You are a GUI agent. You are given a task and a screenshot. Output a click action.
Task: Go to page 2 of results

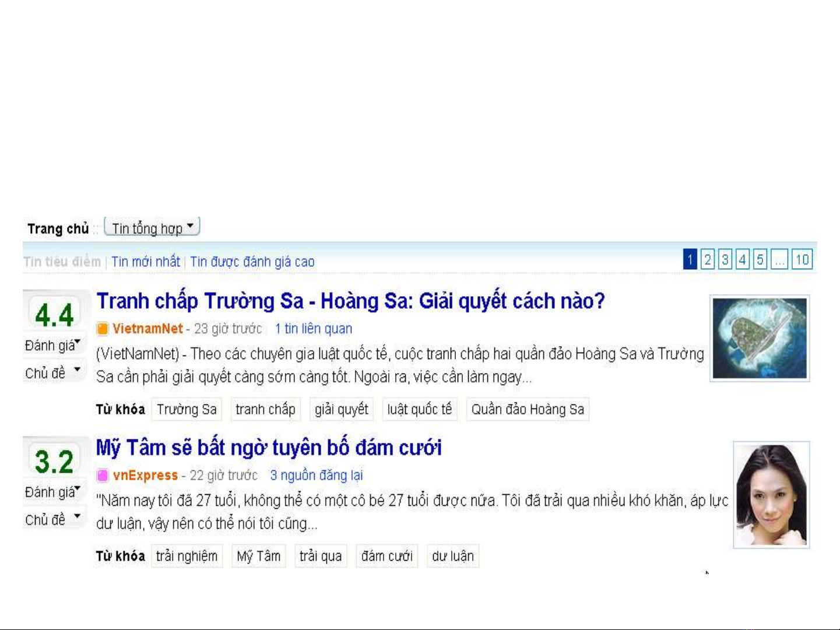[x=708, y=259]
